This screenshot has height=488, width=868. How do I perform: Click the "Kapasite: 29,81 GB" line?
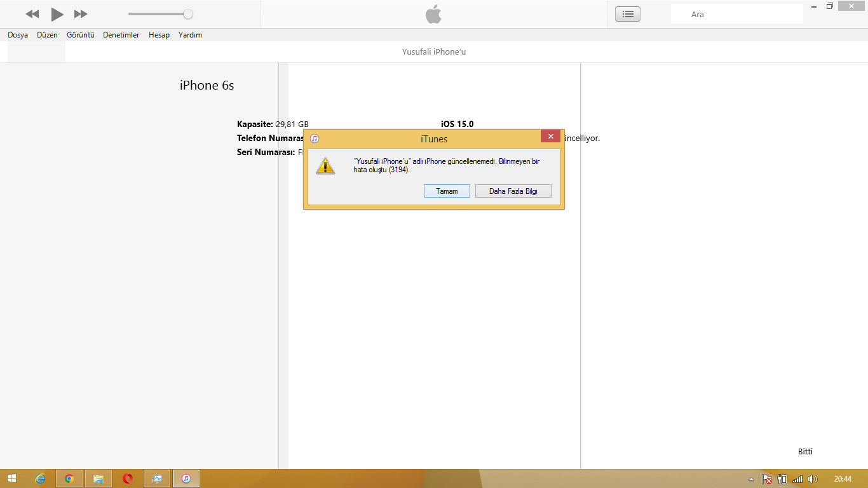point(273,124)
